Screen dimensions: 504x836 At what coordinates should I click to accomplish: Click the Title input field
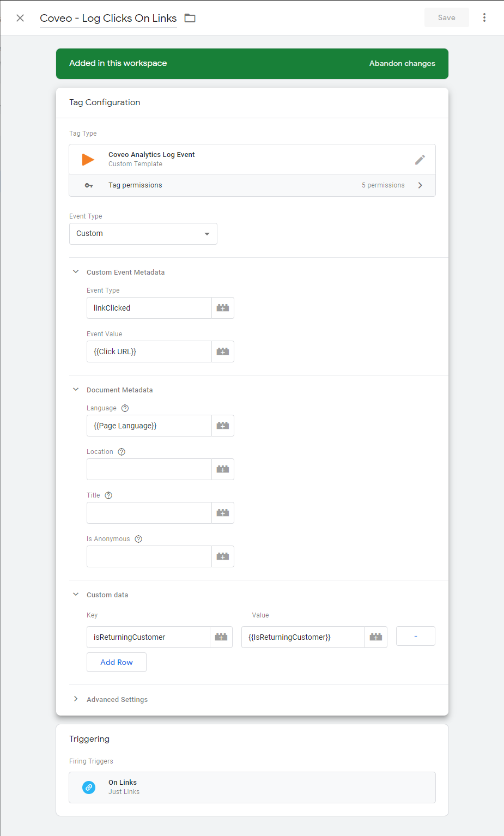[149, 513]
